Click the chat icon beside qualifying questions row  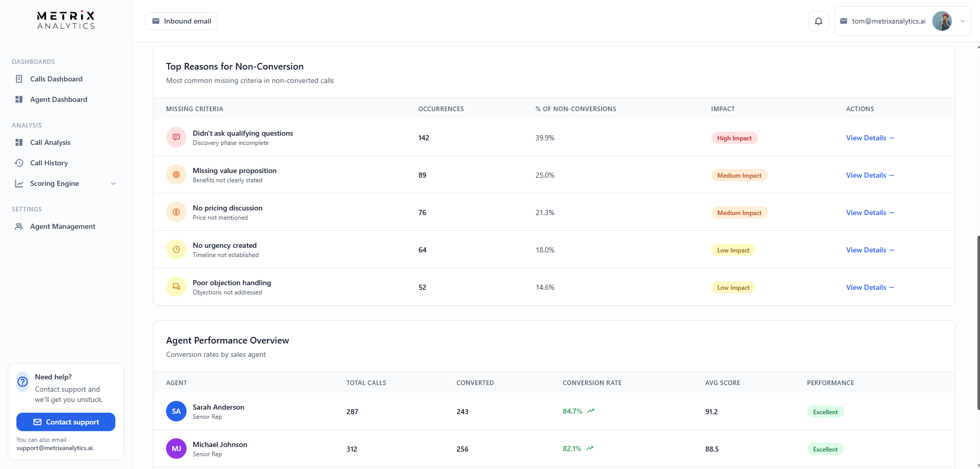tap(176, 137)
